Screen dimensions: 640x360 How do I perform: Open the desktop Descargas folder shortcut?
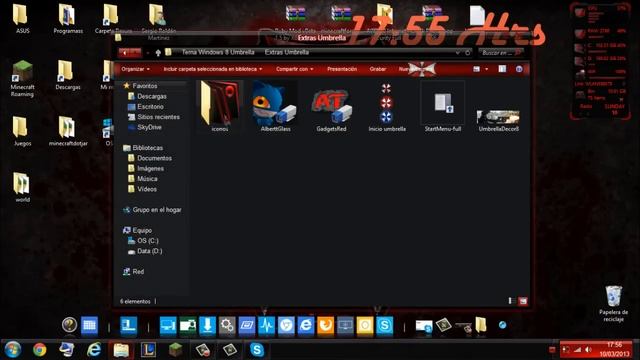coord(68,75)
